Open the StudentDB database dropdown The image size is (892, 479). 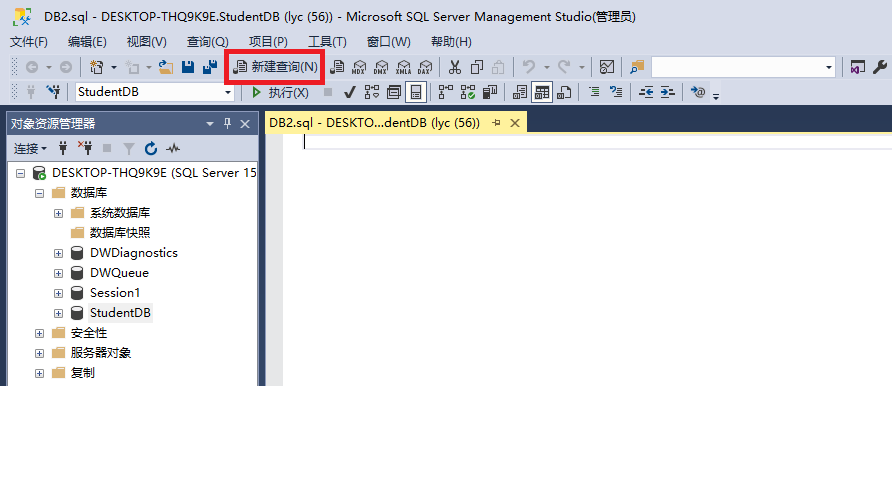[228, 92]
